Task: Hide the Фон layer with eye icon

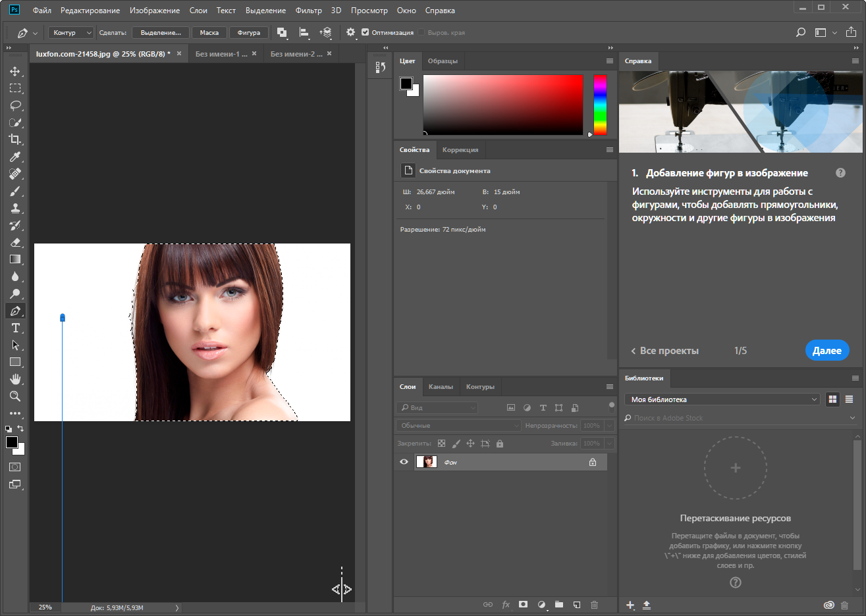Action: [404, 462]
